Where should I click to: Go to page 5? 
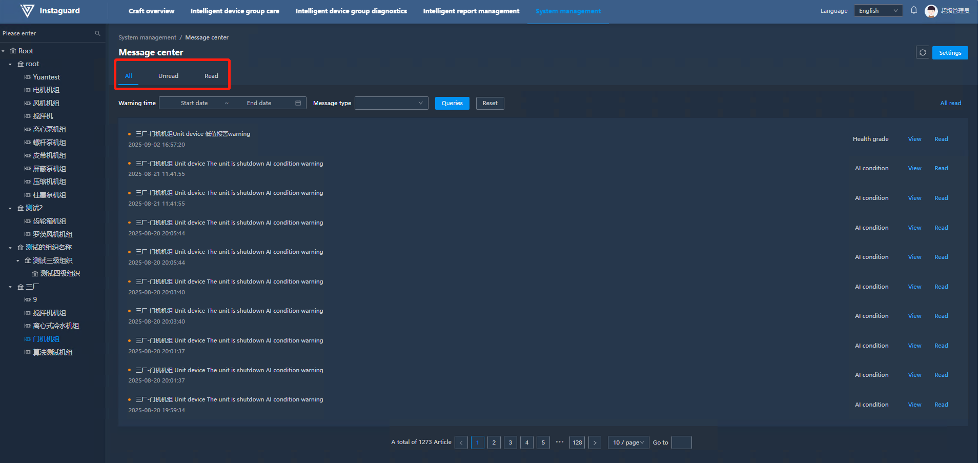click(543, 442)
